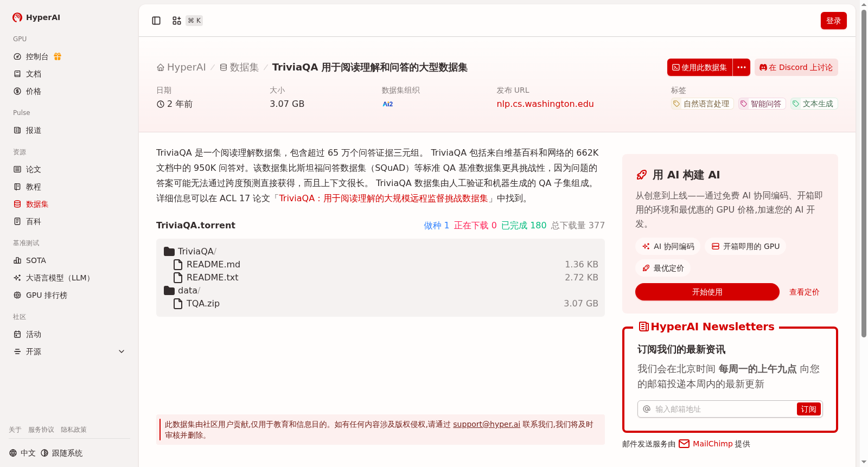868x467 pixels.
Task: Click the 登录 button
Action: [x=833, y=21]
